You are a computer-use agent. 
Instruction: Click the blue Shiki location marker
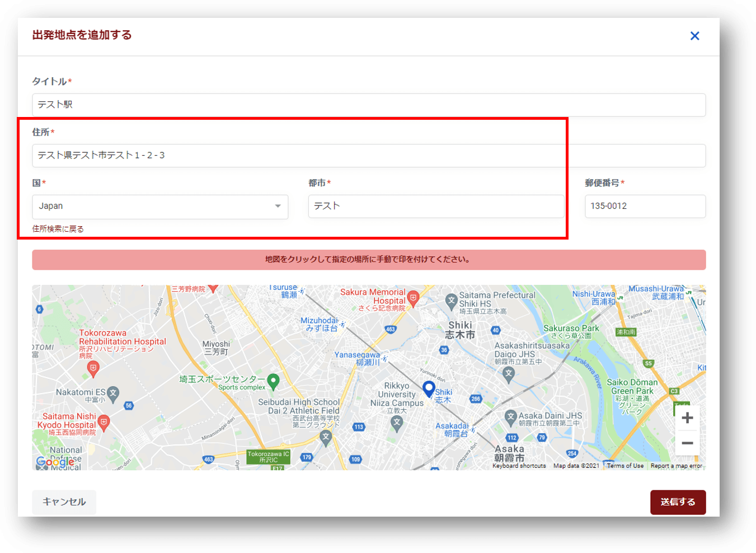(x=429, y=388)
